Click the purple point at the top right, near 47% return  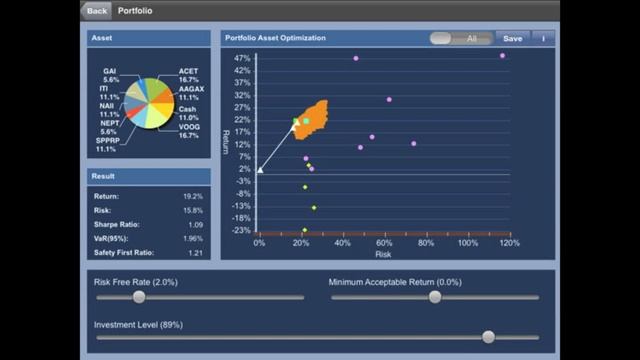(502, 56)
